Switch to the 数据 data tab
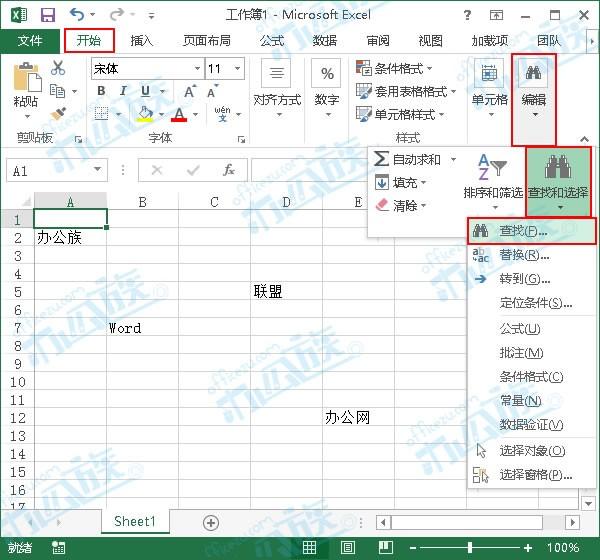The width and height of the screenshot is (600, 560). 325,41
